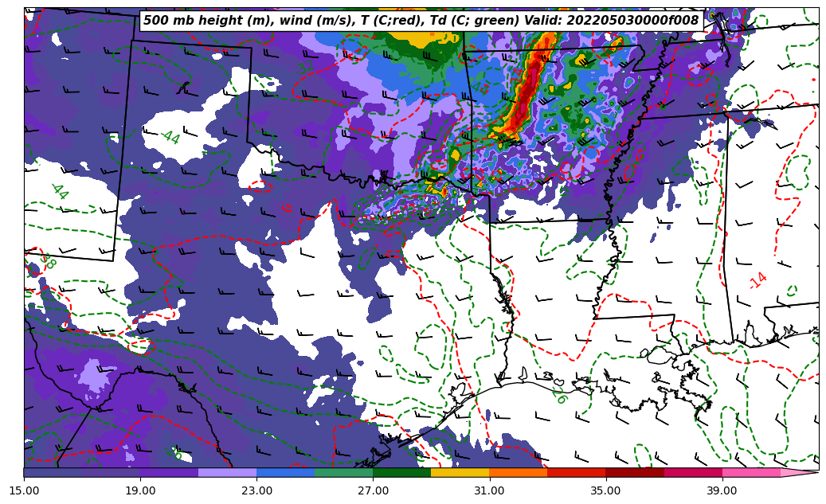
Task: Select the royal blue colorbar segment after 23.00
Action: click(x=285, y=473)
